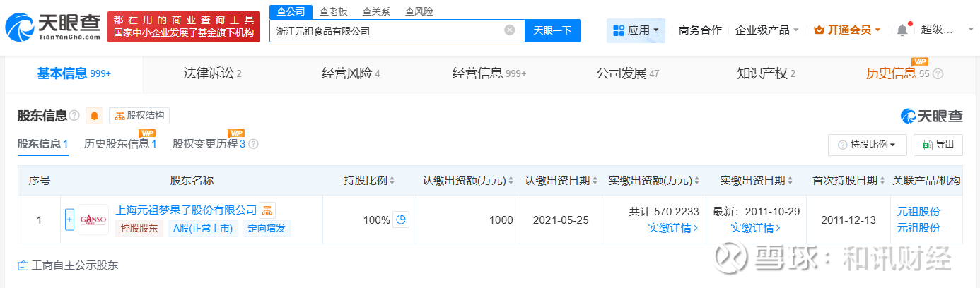Click the TianYanCha logo in the header
Screen dimensions: 980x288
[52, 27]
